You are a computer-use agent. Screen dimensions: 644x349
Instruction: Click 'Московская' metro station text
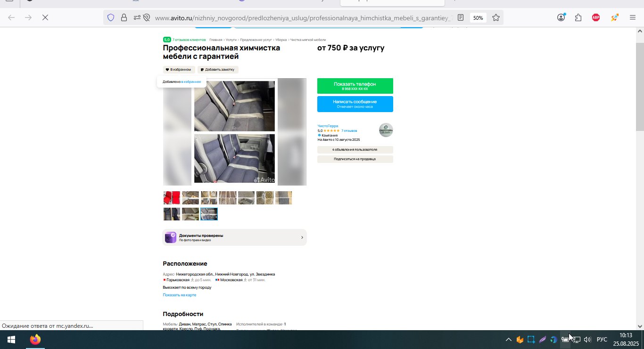[x=231, y=280]
